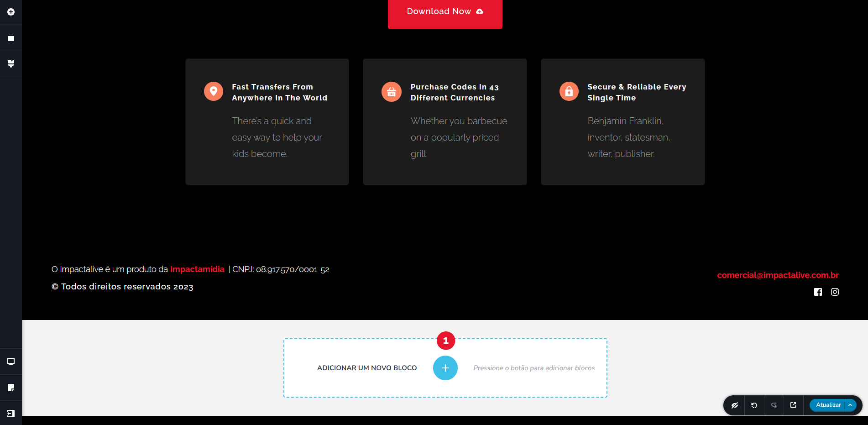Image resolution: width=868 pixels, height=425 pixels.
Task: Click the blue plus add block button
Action: click(445, 368)
